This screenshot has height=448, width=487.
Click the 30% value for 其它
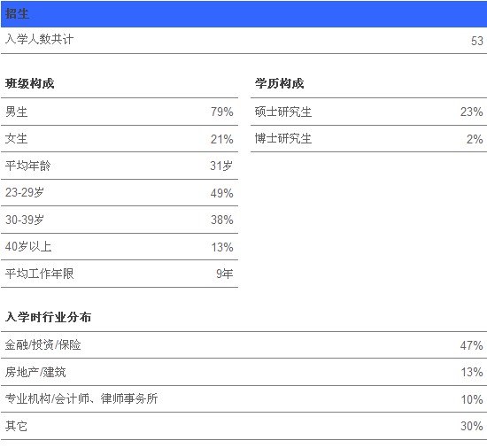tap(471, 426)
